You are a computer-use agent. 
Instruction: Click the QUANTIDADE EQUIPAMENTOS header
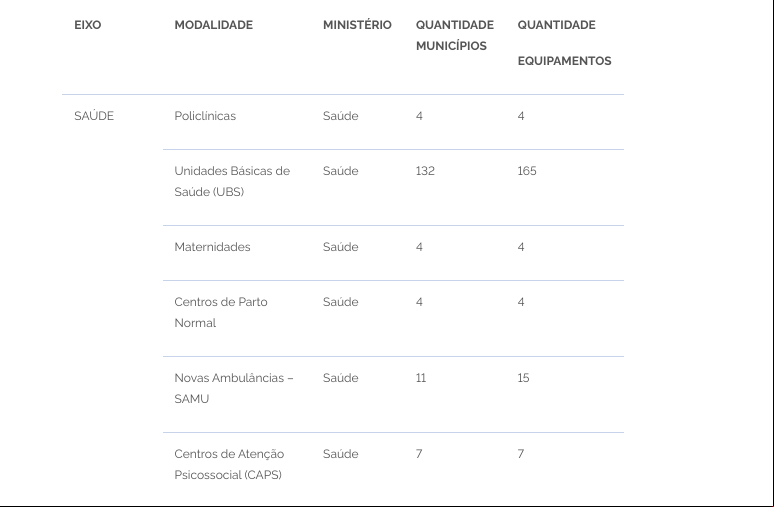tap(564, 42)
